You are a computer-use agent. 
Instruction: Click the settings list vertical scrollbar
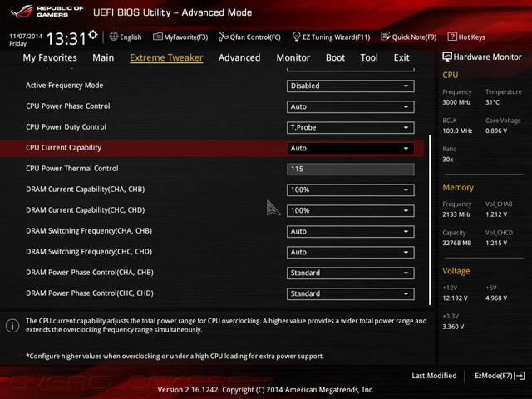pyautogui.click(x=430, y=219)
